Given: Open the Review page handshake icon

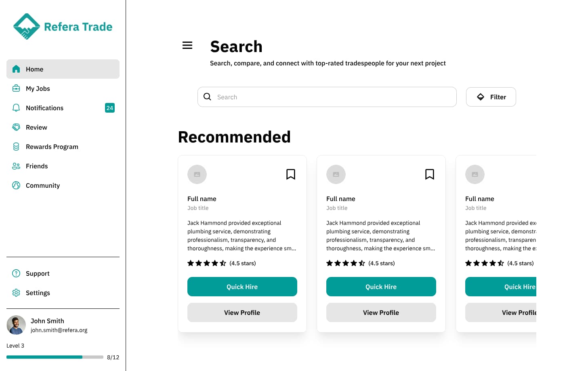Looking at the screenshot, I should coord(16,127).
